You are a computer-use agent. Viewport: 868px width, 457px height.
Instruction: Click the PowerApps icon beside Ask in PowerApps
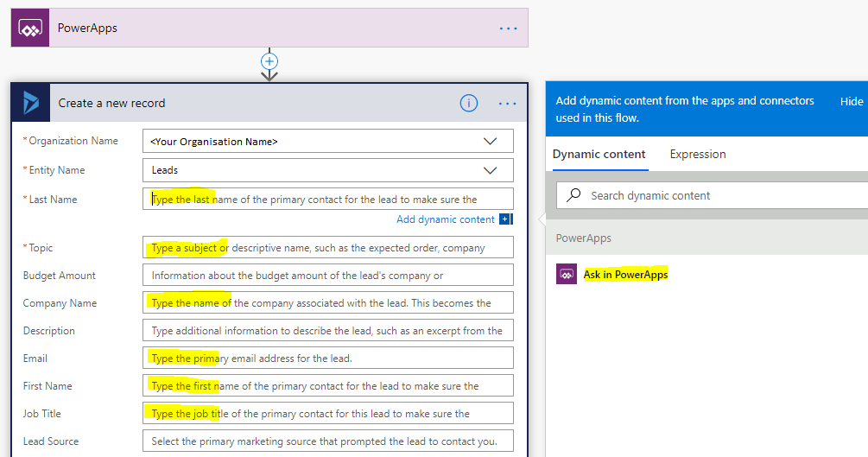567,274
